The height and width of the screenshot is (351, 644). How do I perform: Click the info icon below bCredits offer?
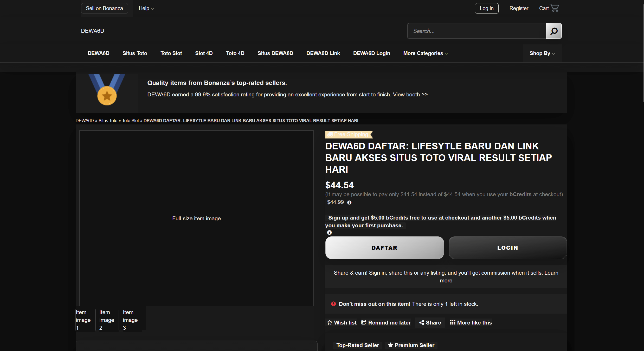(329, 233)
